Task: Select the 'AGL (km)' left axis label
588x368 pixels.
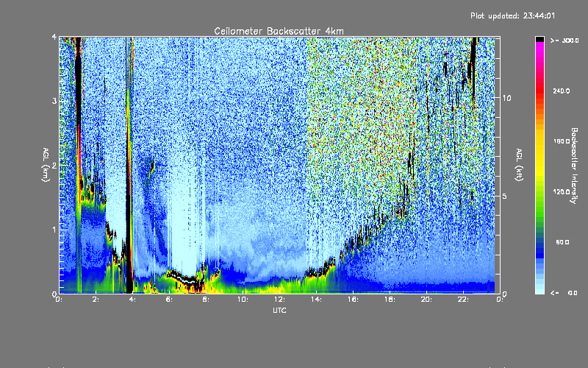Action: point(46,165)
